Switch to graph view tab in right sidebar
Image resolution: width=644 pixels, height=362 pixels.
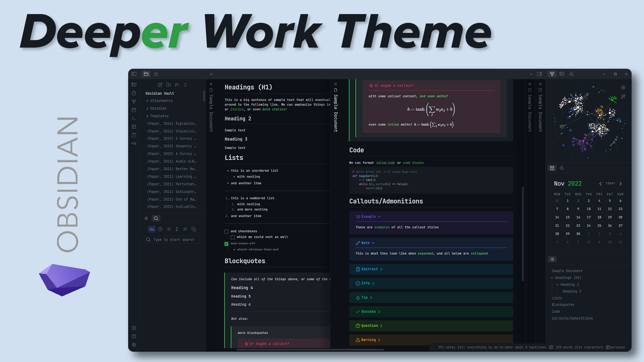[552, 74]
